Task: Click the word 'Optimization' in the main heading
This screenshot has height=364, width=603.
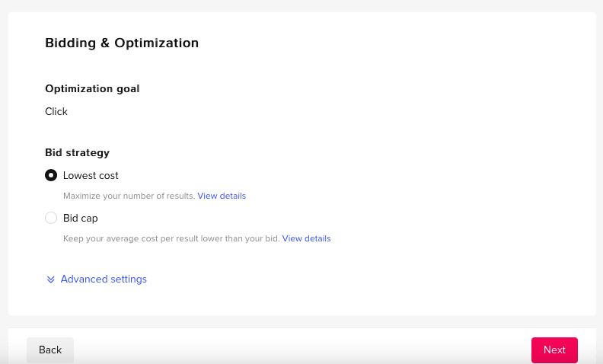Action: 157,43
